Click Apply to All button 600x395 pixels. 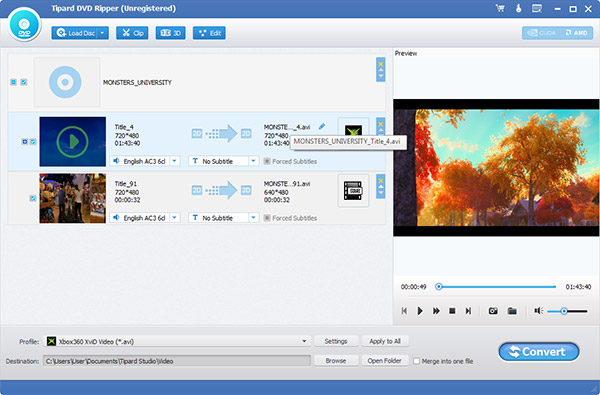pyautogui.click(x=385, y=341)
